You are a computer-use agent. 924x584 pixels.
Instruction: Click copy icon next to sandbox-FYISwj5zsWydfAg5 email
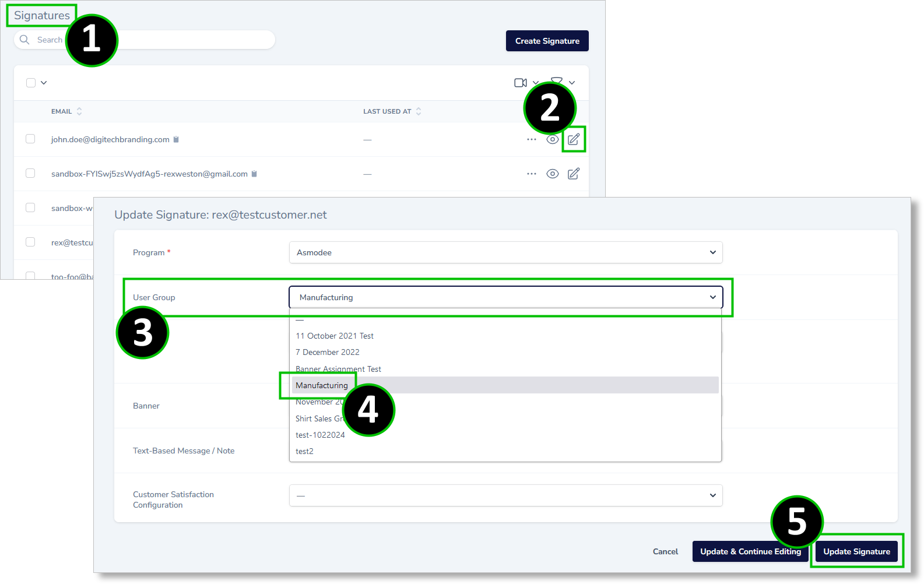click(254, 174)
